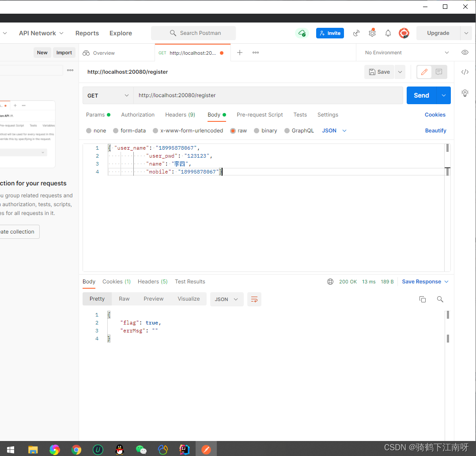The height and width of the screenshot is (456, 476).
Task: Open the raw JSON format dropdown
Action: 334,131
